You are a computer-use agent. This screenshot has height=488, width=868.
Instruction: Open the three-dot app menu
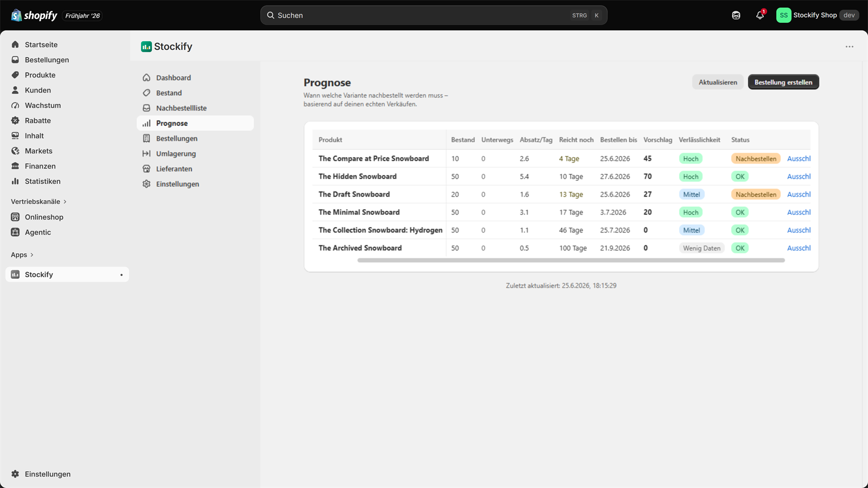pos(850,47)
